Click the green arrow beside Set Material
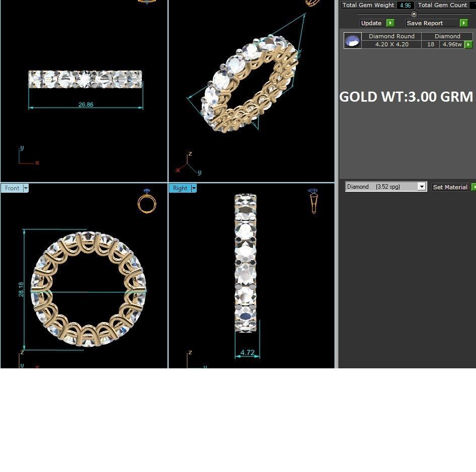 pos(473,187)
